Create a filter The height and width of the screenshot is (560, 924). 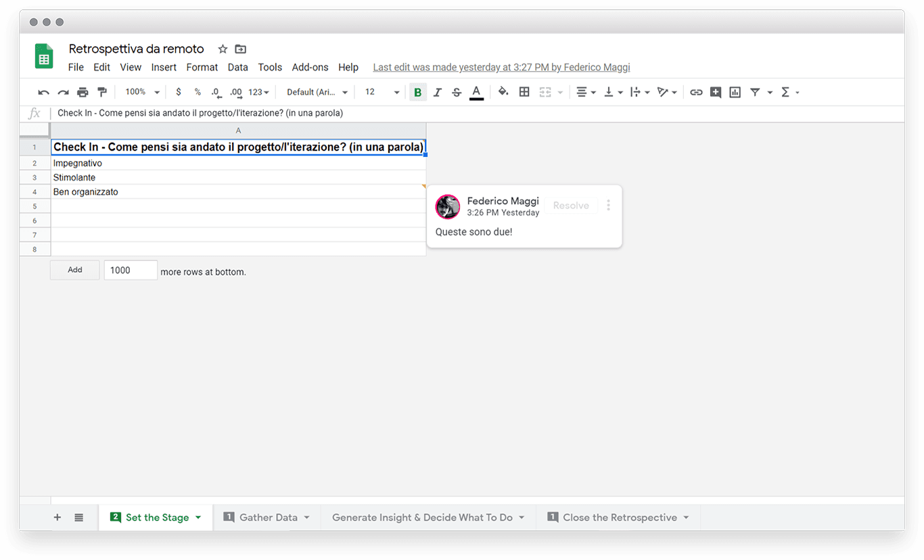click(755, 93)
